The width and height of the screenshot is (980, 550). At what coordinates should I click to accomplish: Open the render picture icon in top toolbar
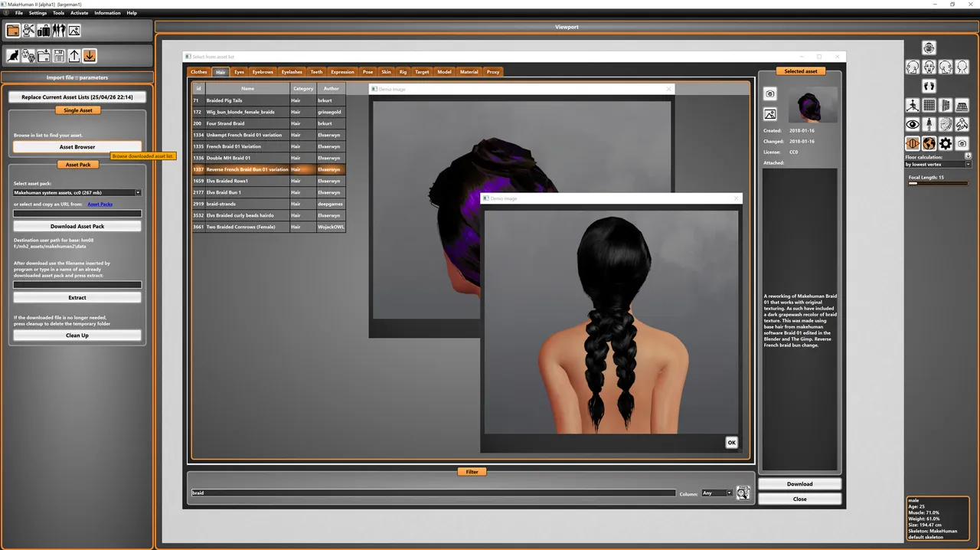[74, 31]
